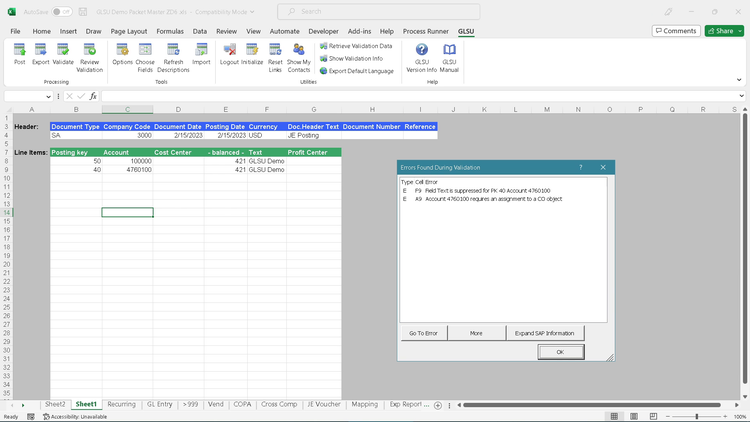
Task: Close the Errors Found During Validation dialog
Action: click(x=603, y=167)
